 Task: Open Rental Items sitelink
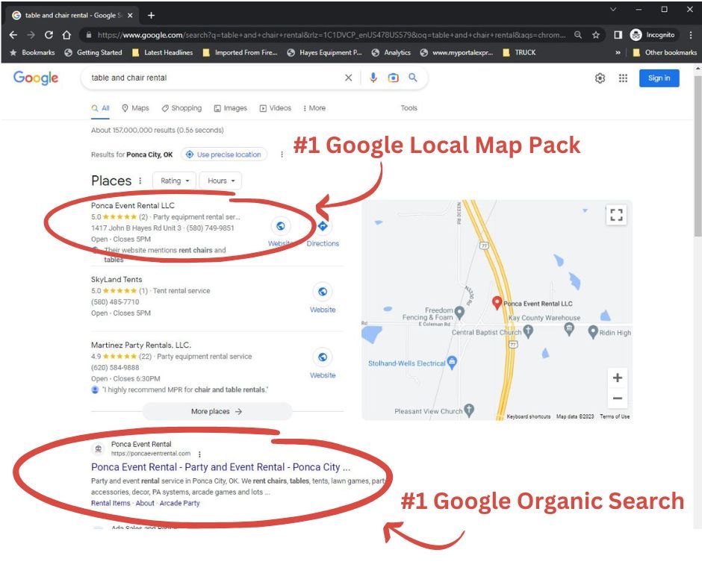coord(111,504)
